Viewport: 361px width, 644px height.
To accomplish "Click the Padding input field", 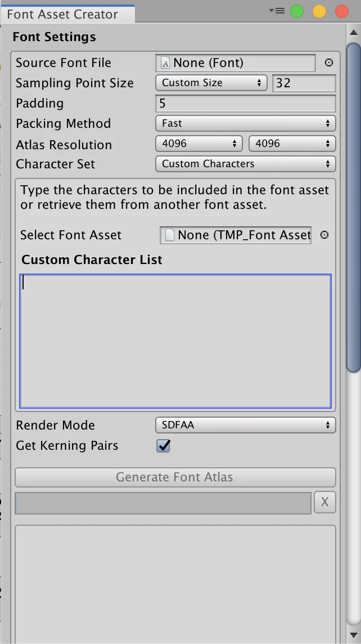I will [x=245, y=104].
